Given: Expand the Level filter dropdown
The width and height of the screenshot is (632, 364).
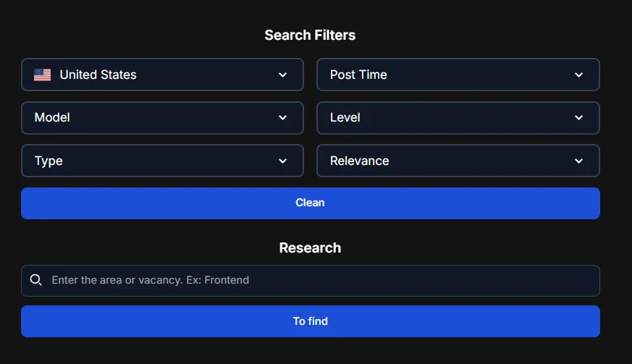Looking at the screenshot, I should coord(458,118).
